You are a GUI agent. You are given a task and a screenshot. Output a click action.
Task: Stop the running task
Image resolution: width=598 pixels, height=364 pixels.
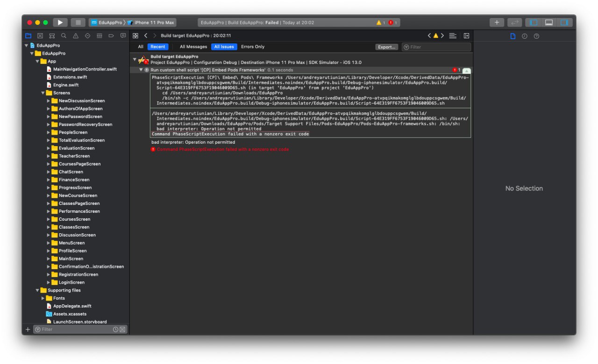click(78, 22)
